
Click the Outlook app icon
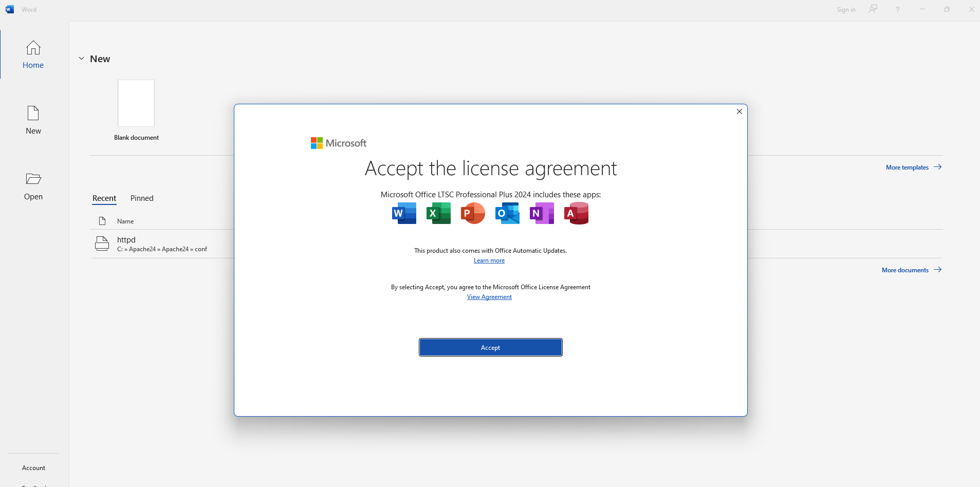pos(507,213)
